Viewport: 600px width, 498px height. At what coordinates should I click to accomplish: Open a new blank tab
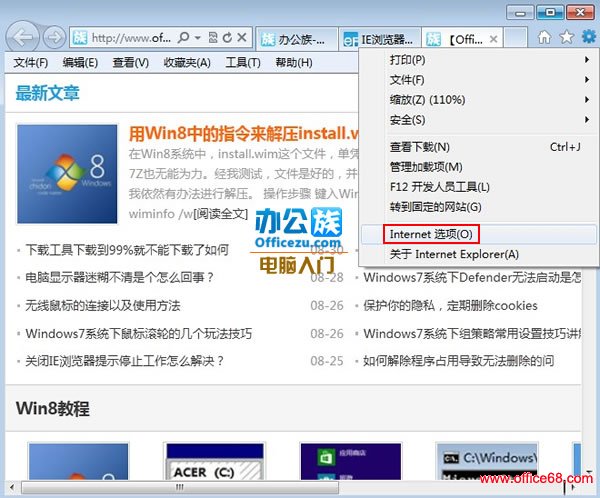[515, 38]
